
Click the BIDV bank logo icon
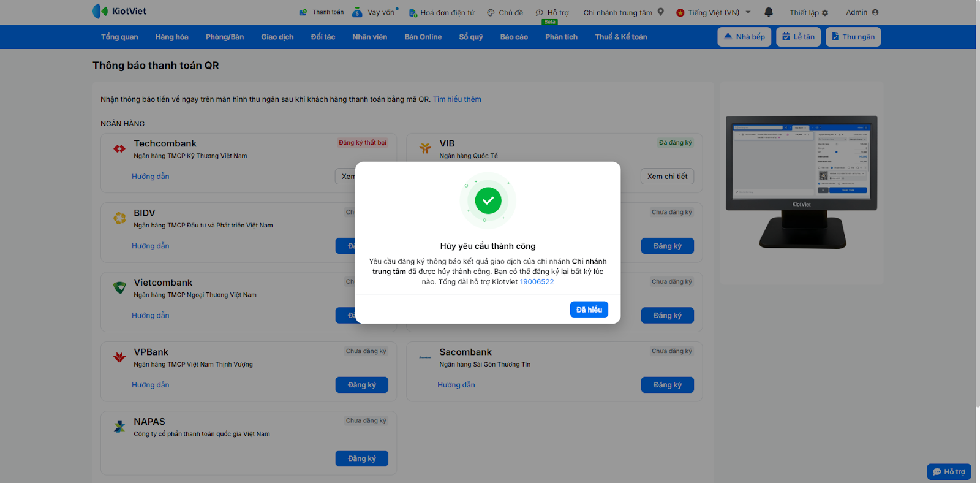(119, 218)
